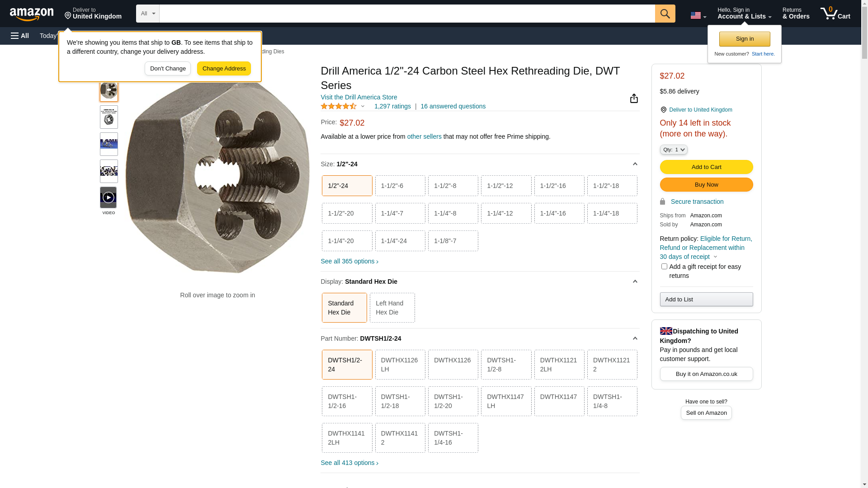Click the share icon
This screenshot has height=488, width=868.
pyautogui.click(x=634, y=99)
